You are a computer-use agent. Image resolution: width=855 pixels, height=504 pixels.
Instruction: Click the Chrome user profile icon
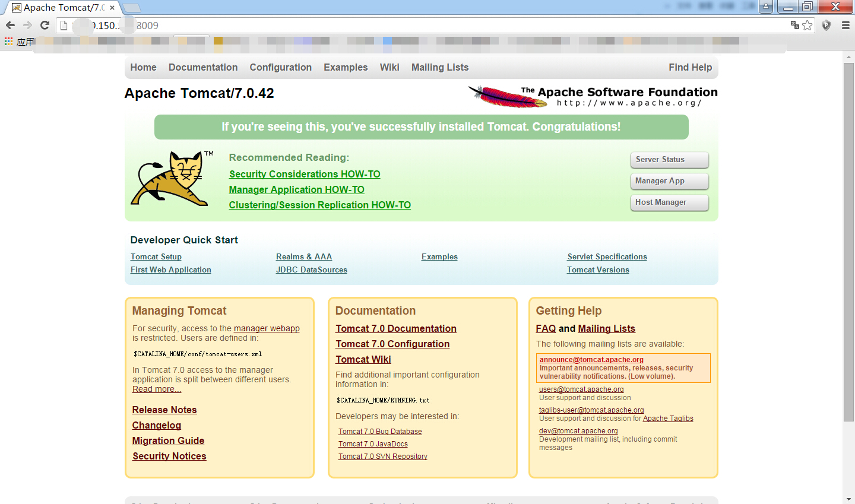[x=766, y=7]
